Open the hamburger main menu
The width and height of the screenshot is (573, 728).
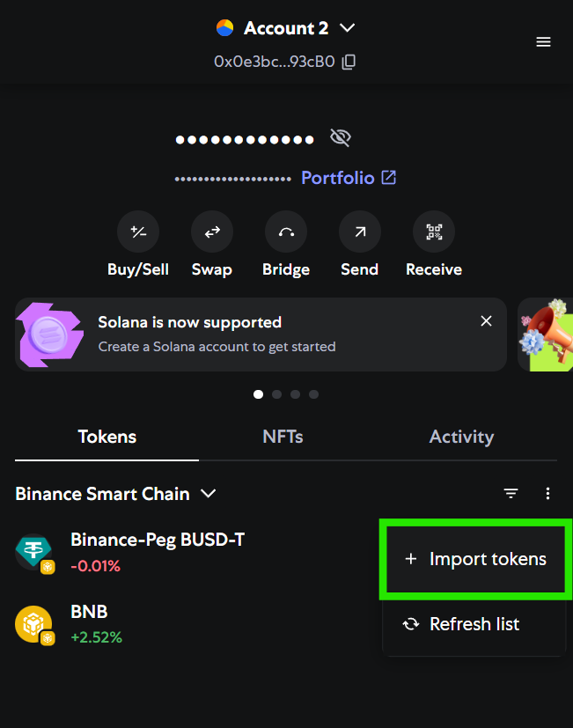(544, 42)
